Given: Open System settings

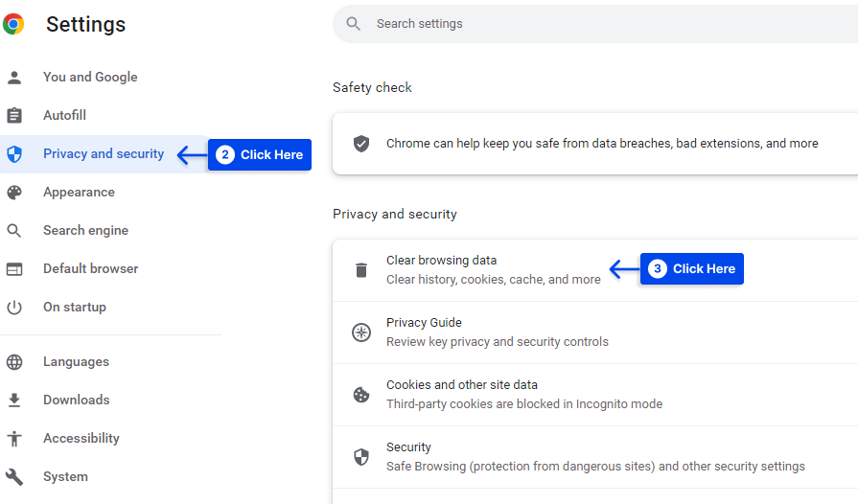Looking at the screenshot, I should (65, 476).
